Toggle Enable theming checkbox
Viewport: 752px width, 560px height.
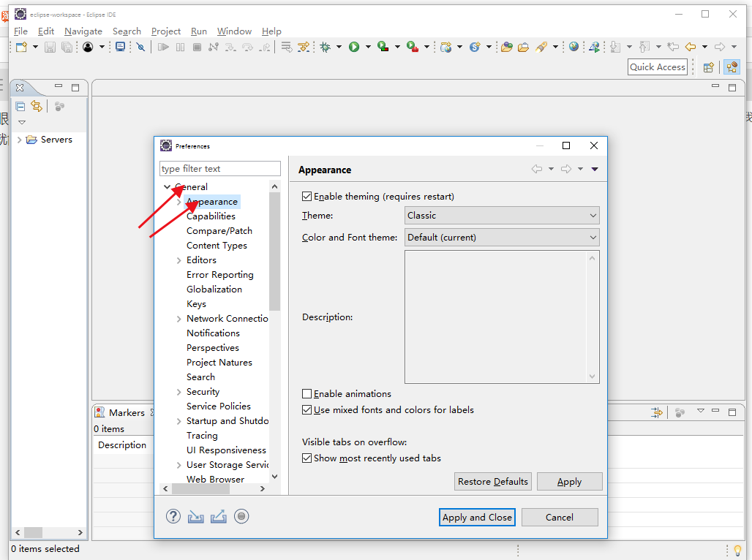pos(307,196)
